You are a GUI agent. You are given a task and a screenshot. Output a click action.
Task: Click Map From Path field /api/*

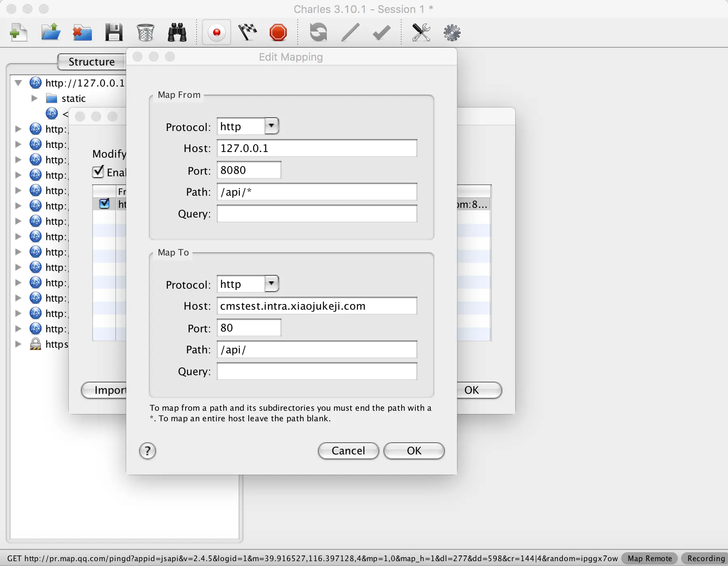(x=317, y=192)
